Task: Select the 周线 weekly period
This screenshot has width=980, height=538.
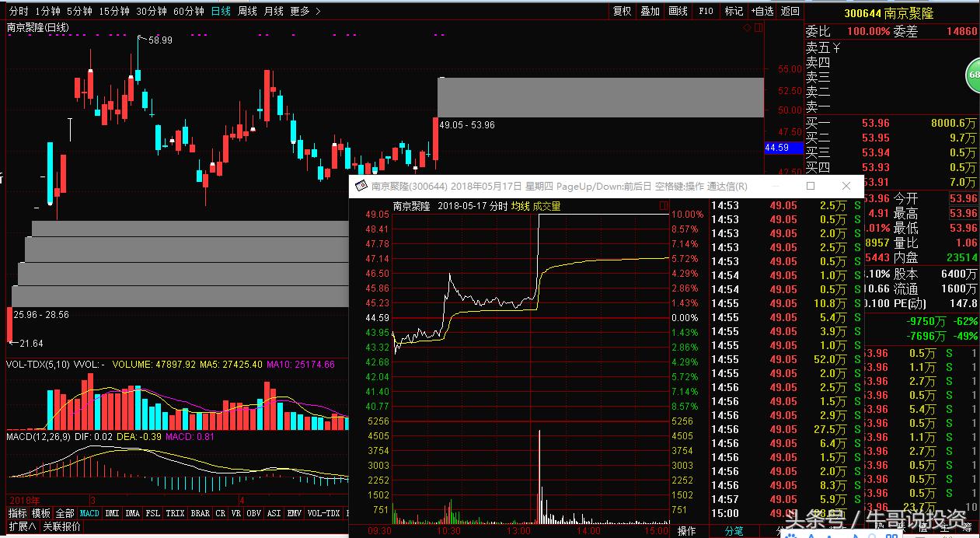Action: point(247,11)
